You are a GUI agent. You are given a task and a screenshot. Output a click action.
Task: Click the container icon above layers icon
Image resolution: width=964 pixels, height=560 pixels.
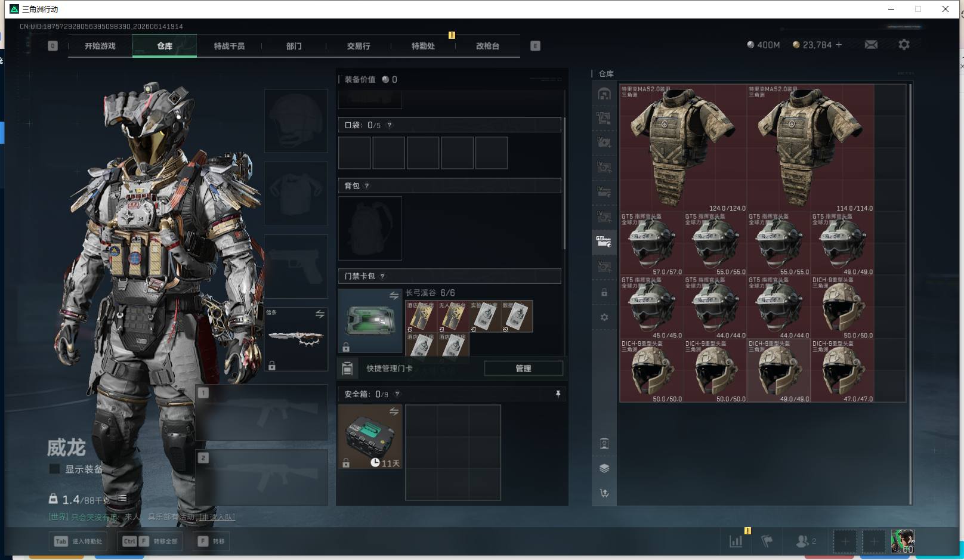[x=604, y=443]
